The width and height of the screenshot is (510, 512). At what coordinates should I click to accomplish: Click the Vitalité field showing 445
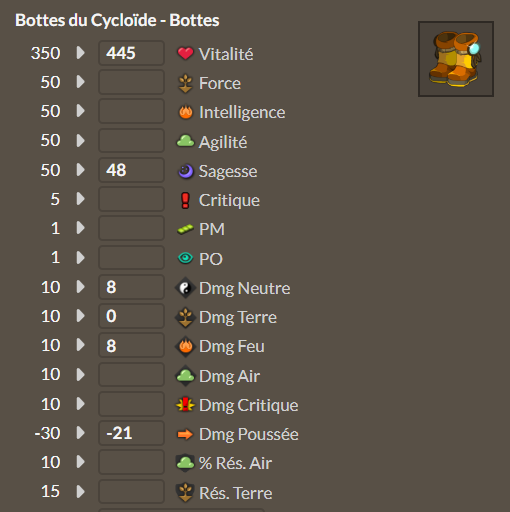(x=131, y=53)
